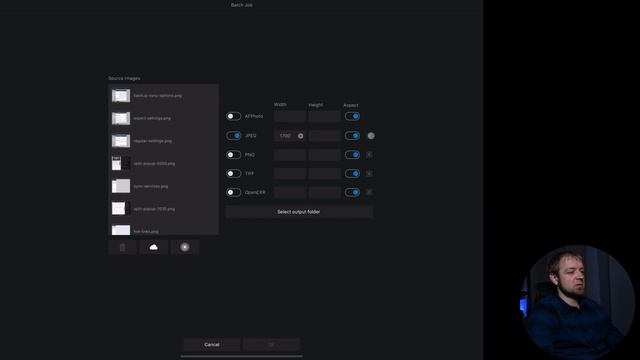640x360 pixels.
Task: Click the PNG Height field
Action: click(x=324, y=155)
